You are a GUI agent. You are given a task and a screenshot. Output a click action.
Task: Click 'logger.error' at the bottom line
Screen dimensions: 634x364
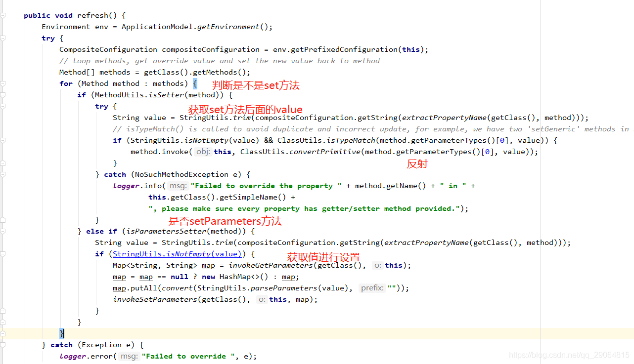[x=86, y=356]
